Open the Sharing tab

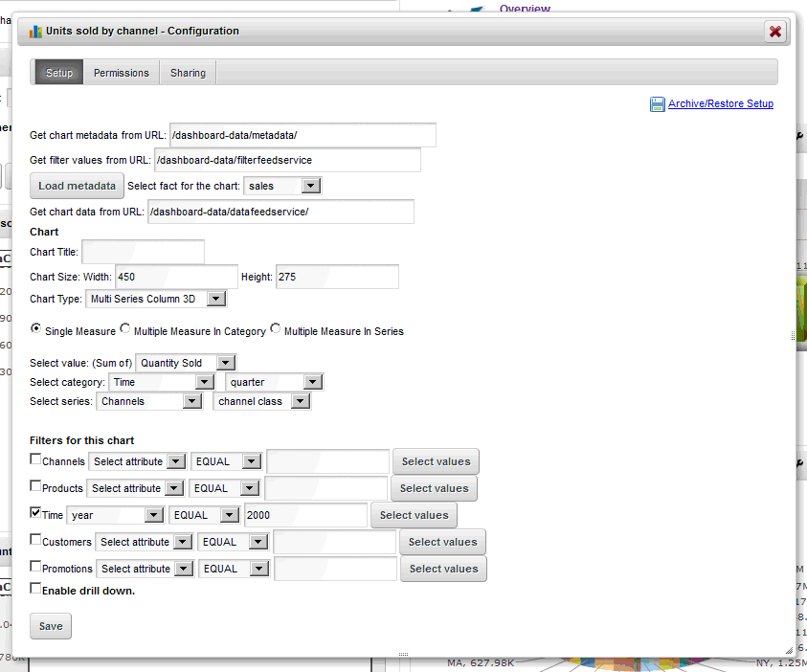(188, 73)
